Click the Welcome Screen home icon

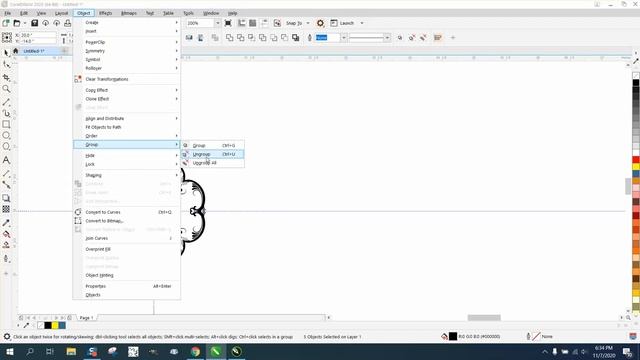16,51
